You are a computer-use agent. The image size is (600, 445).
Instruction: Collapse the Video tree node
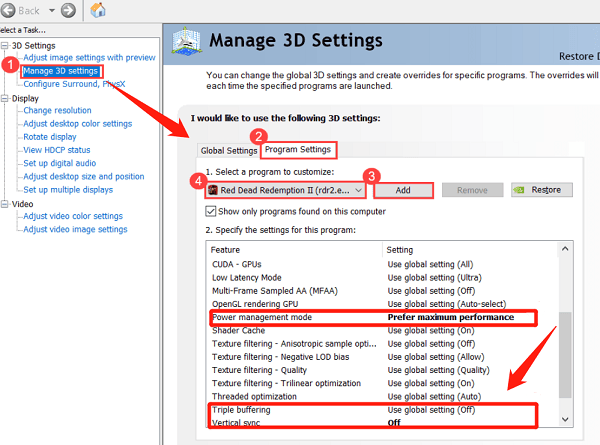click(x=5, y=204)
